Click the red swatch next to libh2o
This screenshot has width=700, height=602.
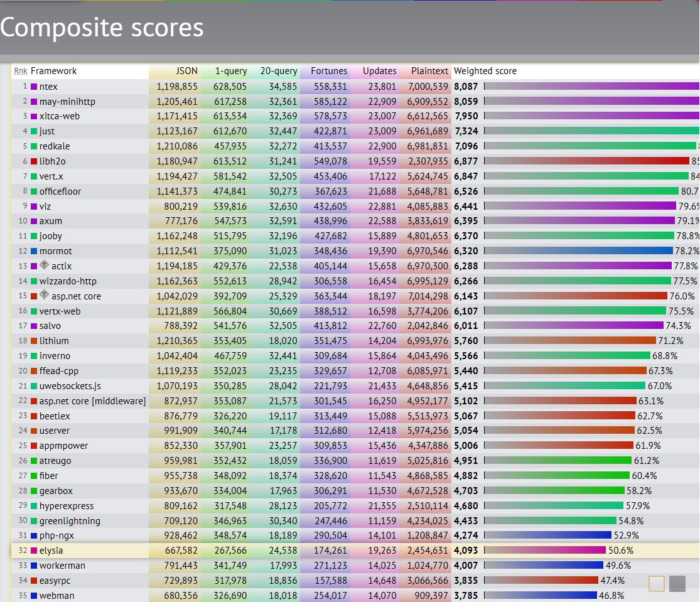[34, 161]
